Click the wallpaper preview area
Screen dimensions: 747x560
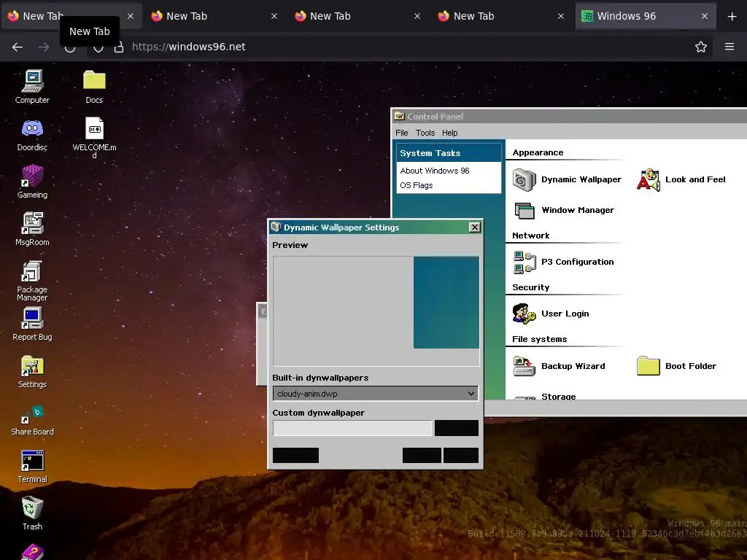pos(376,311)
